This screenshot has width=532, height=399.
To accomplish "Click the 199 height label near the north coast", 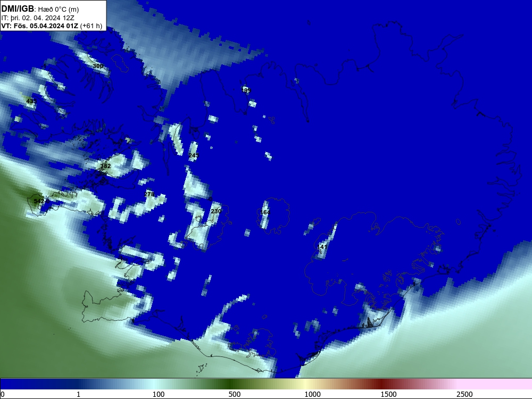I will click(x=246, y=90).
